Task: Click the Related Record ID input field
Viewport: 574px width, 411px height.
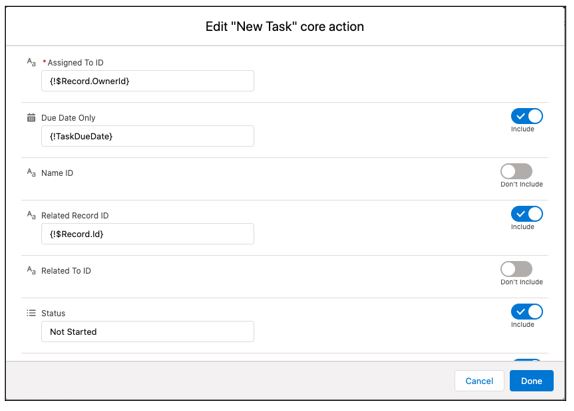Action: click(x=148, y=234)
